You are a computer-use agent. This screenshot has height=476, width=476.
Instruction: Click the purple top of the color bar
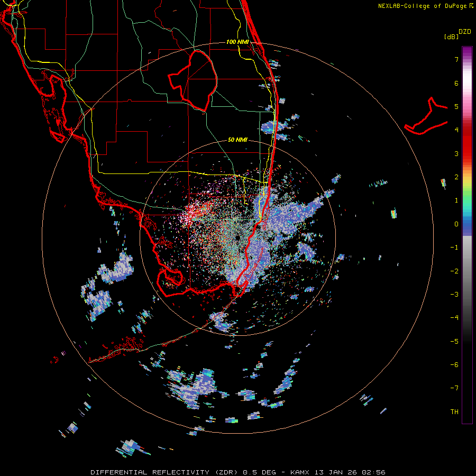pyautogui.click(x=467, y=52)
